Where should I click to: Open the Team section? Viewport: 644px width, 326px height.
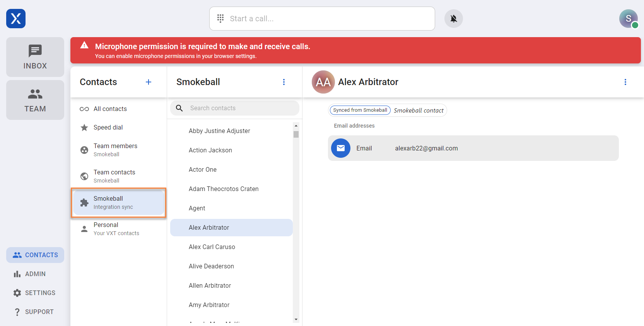tap(35, 100)
